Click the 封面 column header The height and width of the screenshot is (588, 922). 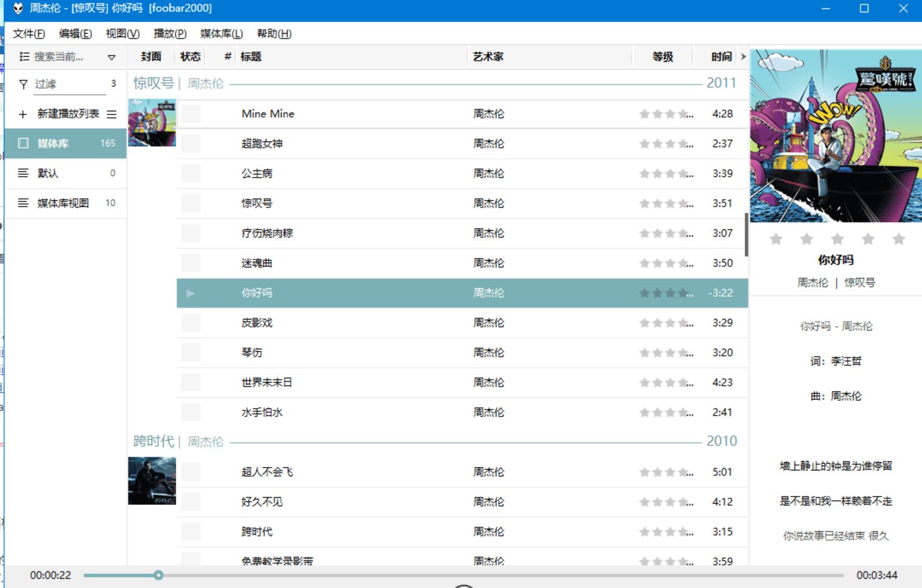pos(151,56)
